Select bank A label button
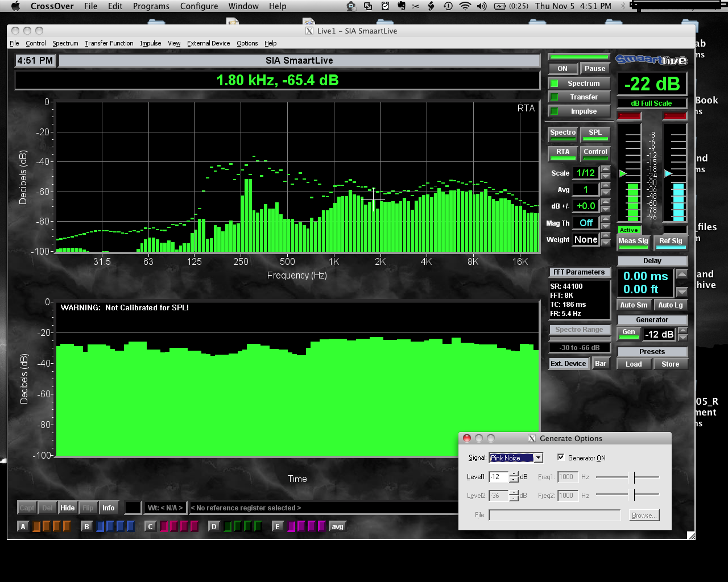 tap(23, 526)
